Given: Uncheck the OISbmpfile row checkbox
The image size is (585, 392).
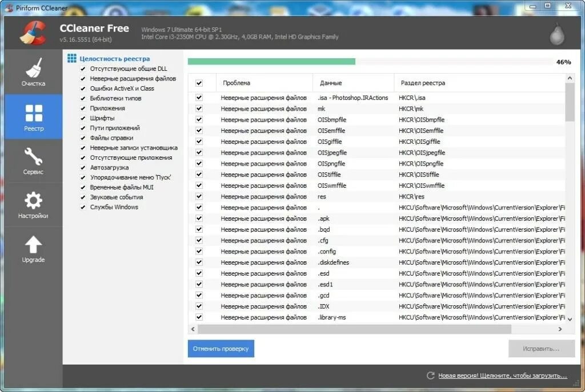Looking at the screenshot, I should point(199,120).
